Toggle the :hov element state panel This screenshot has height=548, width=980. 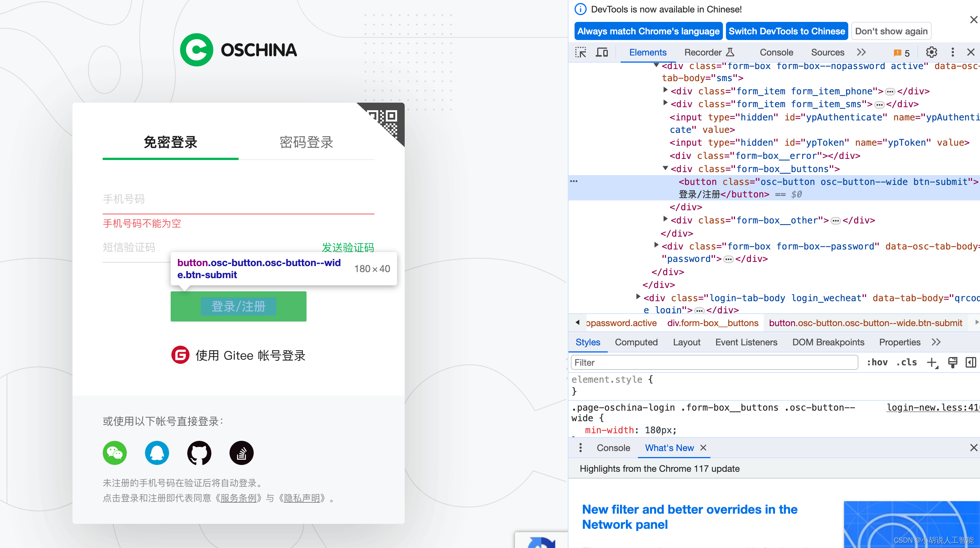(x=877, y=362)
